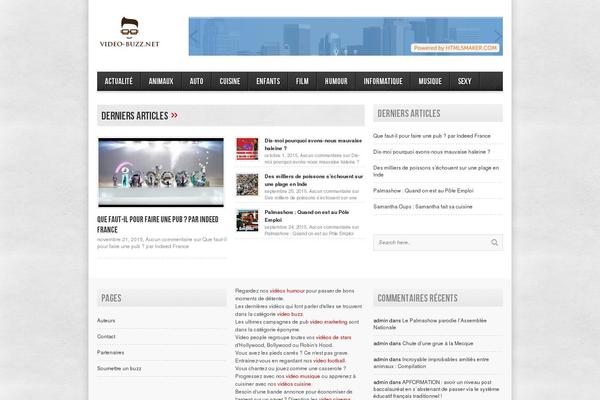Viewport: 600px width, 400px height.
Task: Click the date novembre 21, 2015
Action: coord(120,240)
